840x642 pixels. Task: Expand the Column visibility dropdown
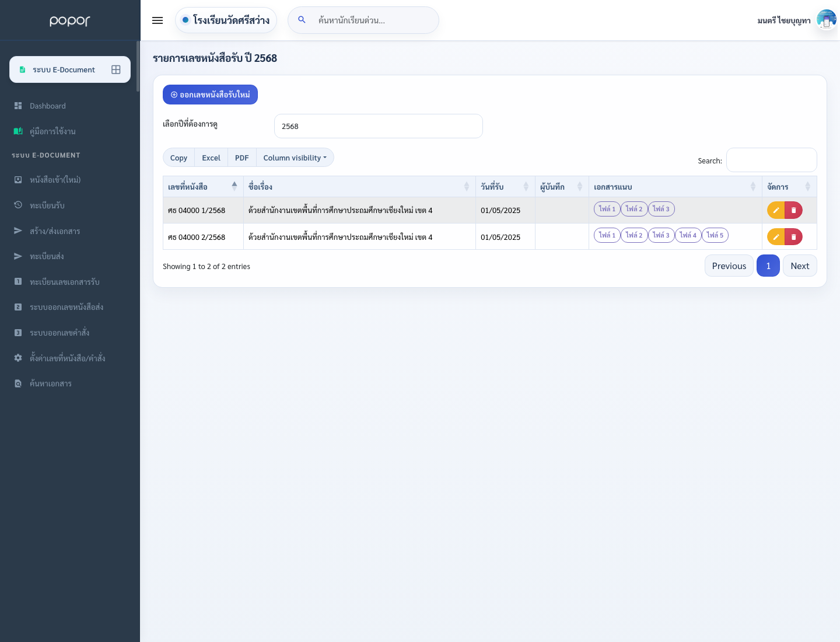(x=295, y=158)
